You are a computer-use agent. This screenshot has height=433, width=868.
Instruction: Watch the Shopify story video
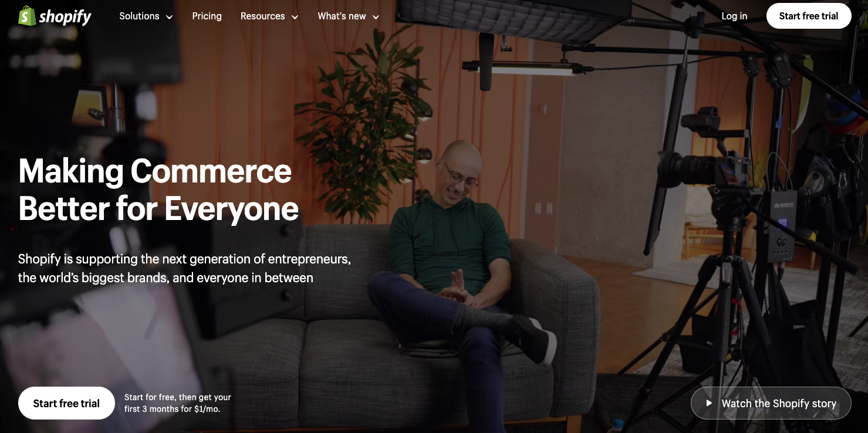[771, 403]
